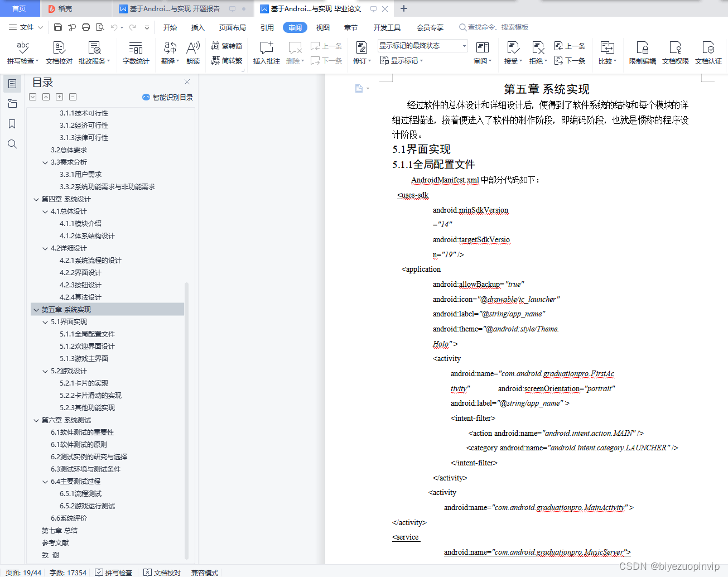This screenshot has width=728, height=577.
Task: Switch to the 页面布局 ribbon tab
Action: pyautogui.click(x=233, y=27)
